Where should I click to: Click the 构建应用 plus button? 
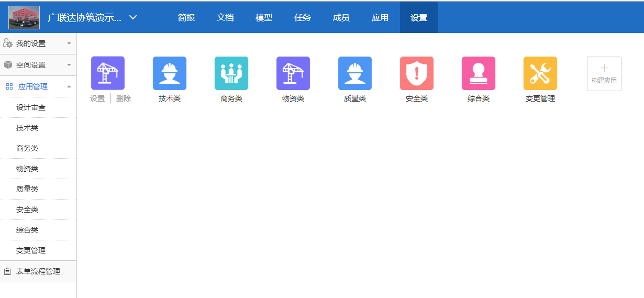(604, 74)
